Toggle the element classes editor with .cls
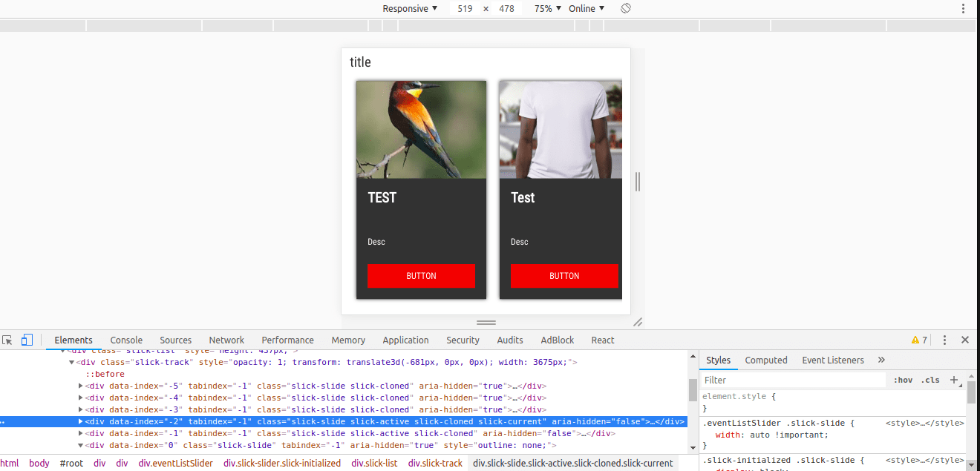This screenshot has height=471, width=980. (x=931, y=379)
